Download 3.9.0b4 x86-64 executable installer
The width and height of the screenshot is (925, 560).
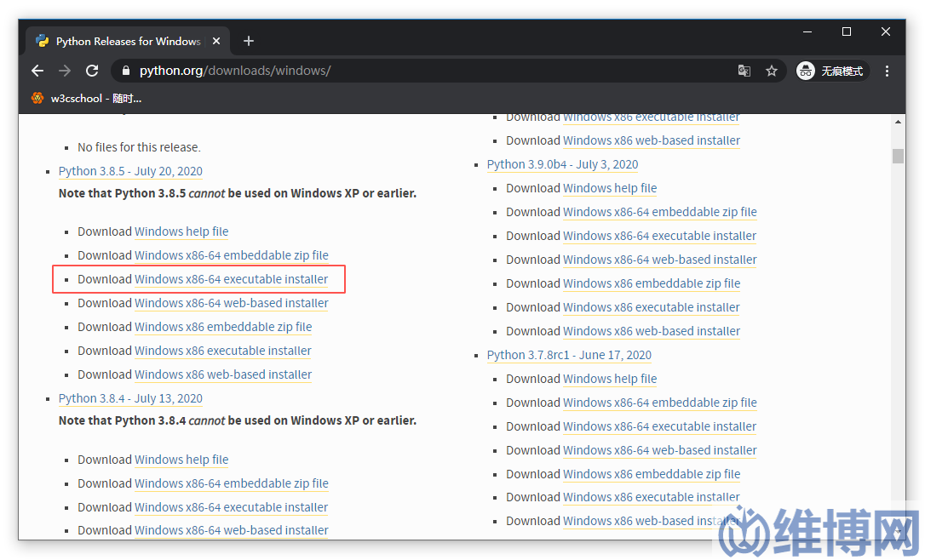pyautogui.click(x=659, y=236)
